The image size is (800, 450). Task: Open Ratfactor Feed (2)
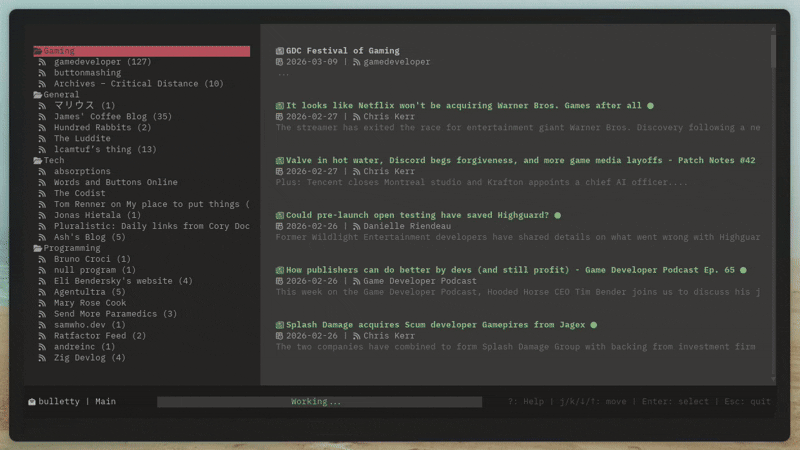(100, 336)
